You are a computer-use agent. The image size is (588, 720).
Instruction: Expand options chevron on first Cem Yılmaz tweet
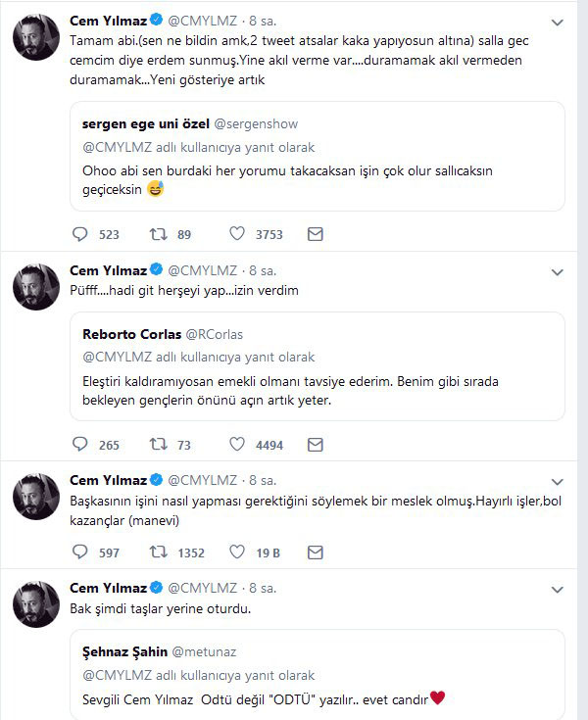coord(557,22)
